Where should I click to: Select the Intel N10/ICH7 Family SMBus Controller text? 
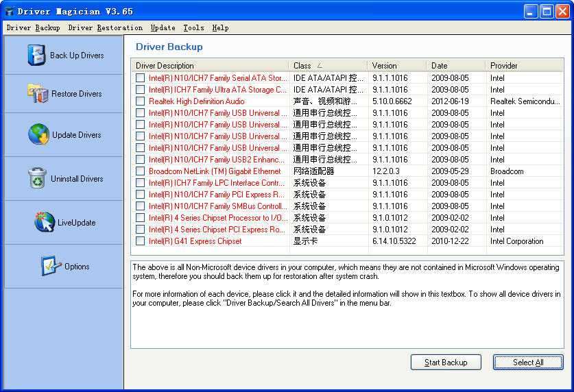(x=218, y=206)
